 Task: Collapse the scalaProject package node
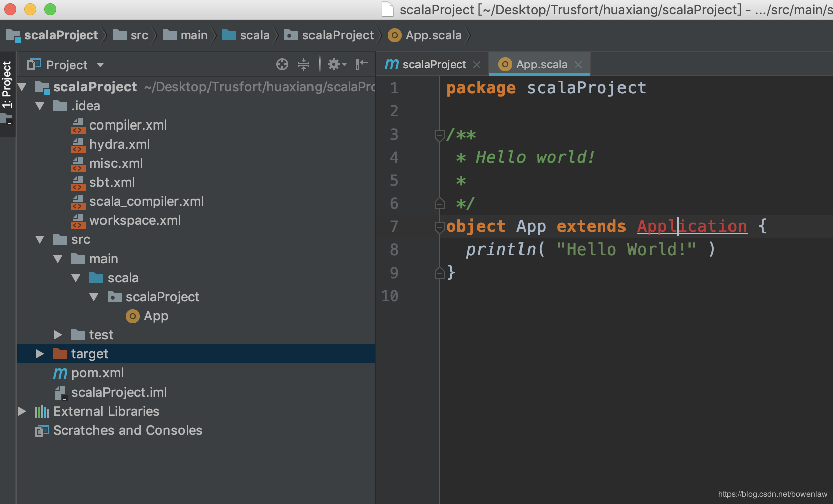coord(94,297)
